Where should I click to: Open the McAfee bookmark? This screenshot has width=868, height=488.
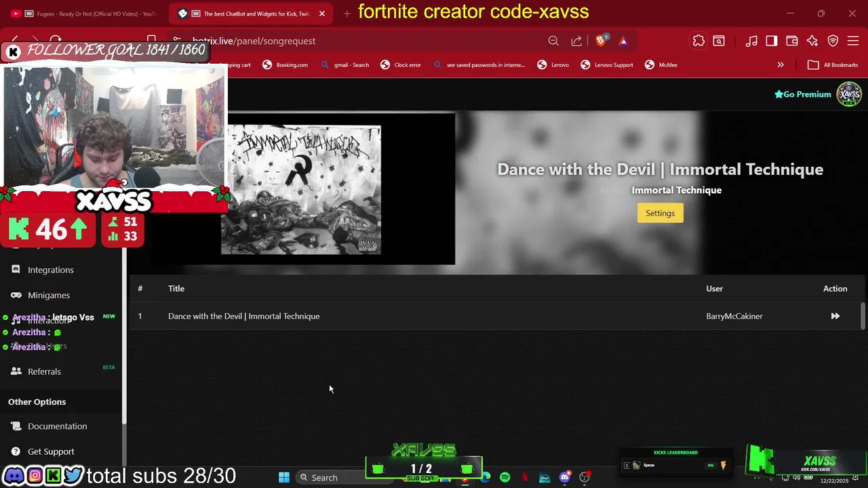click(661, 65)
